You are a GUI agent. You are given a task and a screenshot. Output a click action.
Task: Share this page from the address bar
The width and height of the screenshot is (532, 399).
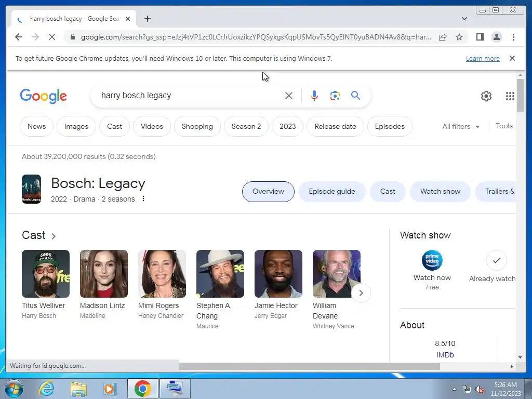[443, 37]
